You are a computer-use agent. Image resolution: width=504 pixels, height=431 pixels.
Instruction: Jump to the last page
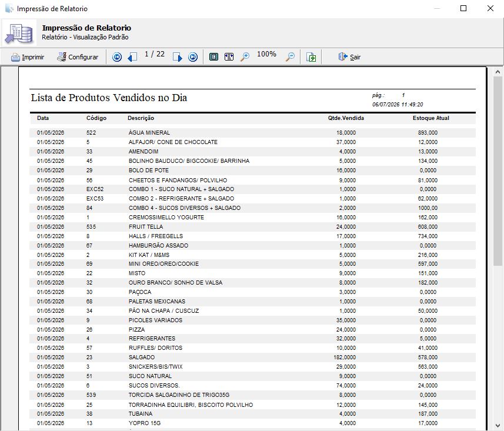click(x=193, y=57)
